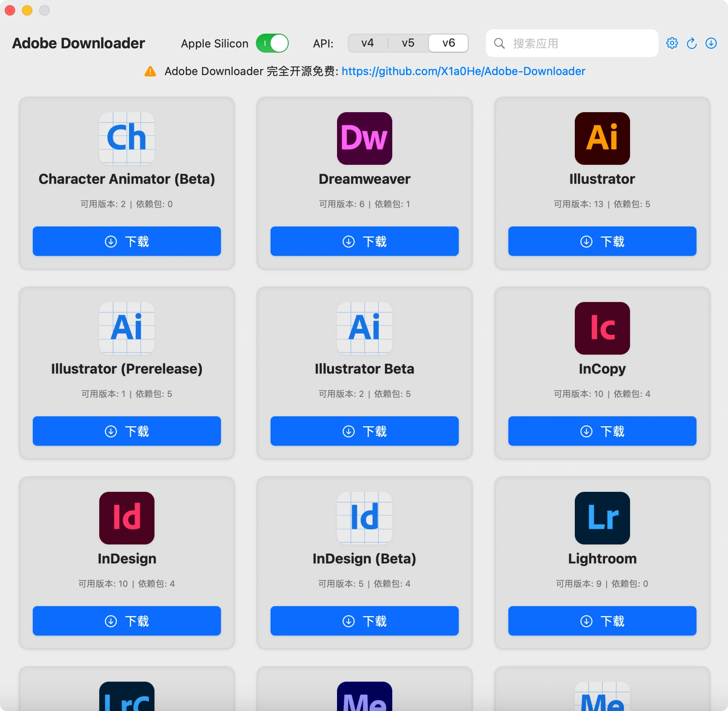The image size is (728, 711).
Task: Toggle the Apple Silicon switch
Action: tap(272, 43)
